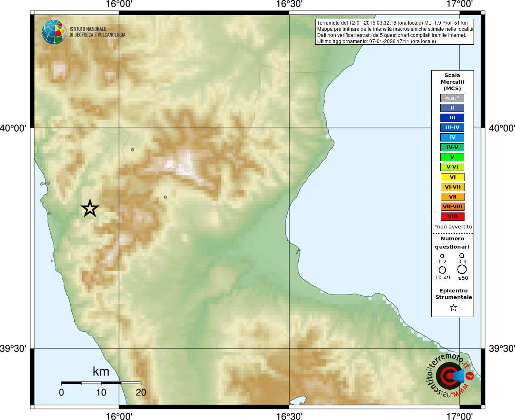Click the 10-49 questionnaires circle symbol
The width and height of the screenshot is (515, 420).
pos(442,270)
